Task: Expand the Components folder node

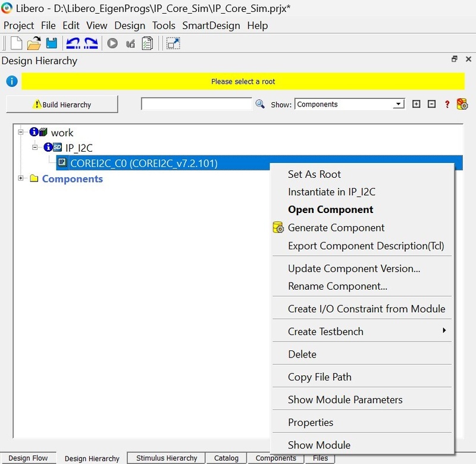Action: tap(21, 178)
